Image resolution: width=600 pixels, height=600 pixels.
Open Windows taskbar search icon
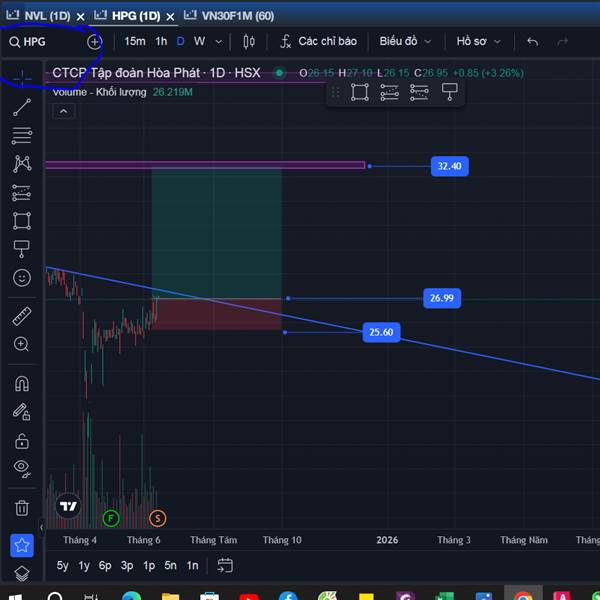click(x=55, y=596)
